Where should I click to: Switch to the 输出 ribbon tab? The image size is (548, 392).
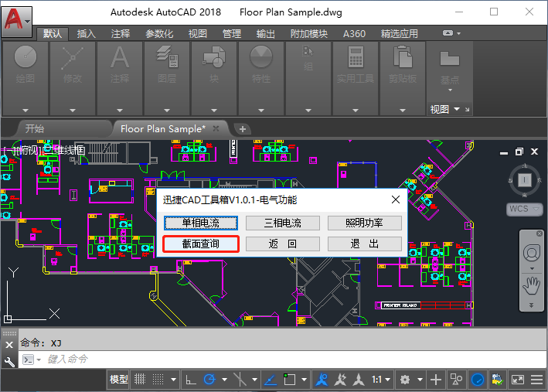265,34
